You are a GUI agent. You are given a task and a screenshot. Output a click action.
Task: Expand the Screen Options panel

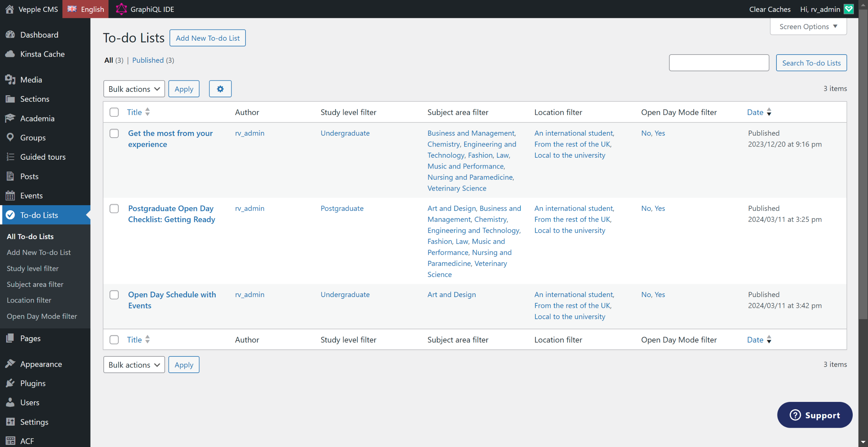click(808, 26)
